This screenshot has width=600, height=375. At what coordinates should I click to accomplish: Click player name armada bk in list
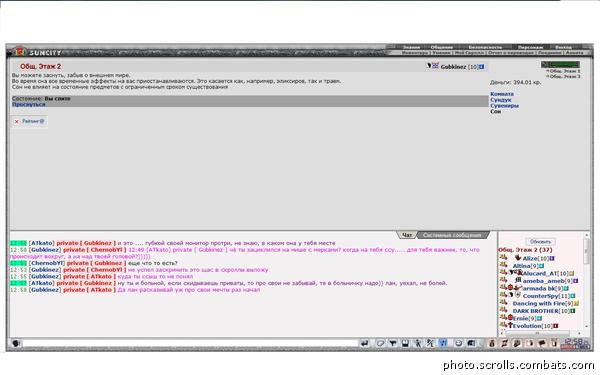click(x=539, y=289)
